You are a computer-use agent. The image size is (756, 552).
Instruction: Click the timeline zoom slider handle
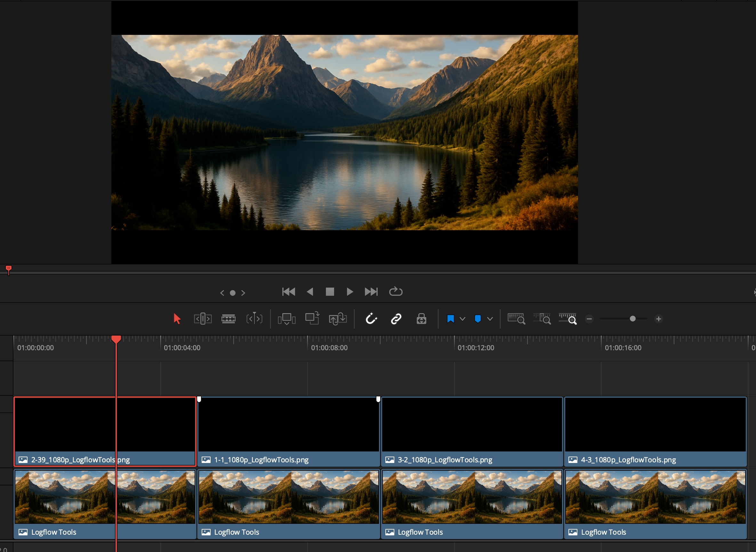click(x=632, y=319)
